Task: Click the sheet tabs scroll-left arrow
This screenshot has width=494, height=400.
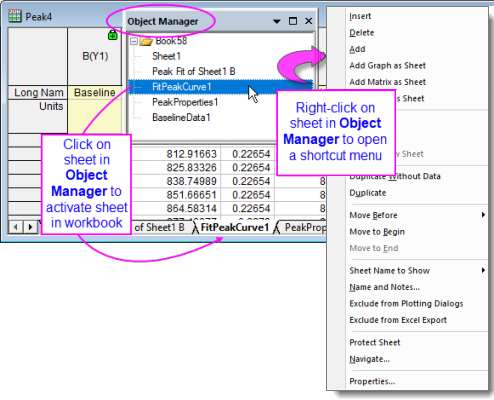Action: tap(15, 227)
